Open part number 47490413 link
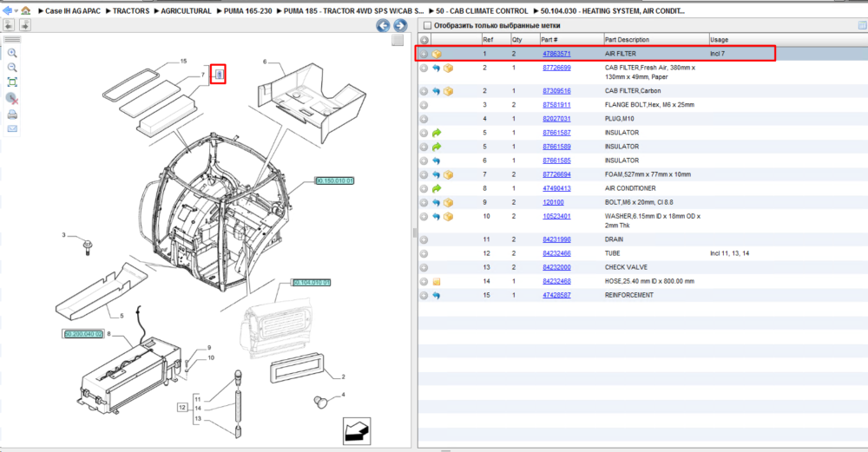Viewport: 868px width, 452px height. [x=556, y=188]
